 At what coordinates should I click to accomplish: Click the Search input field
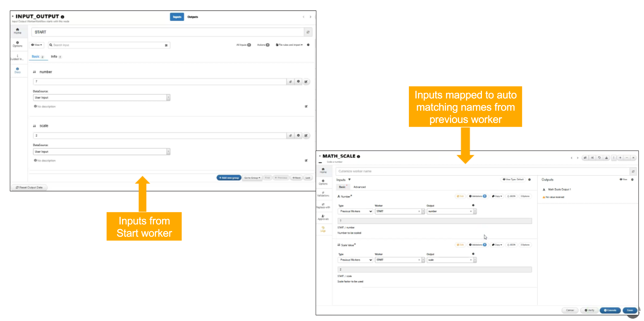109,45
